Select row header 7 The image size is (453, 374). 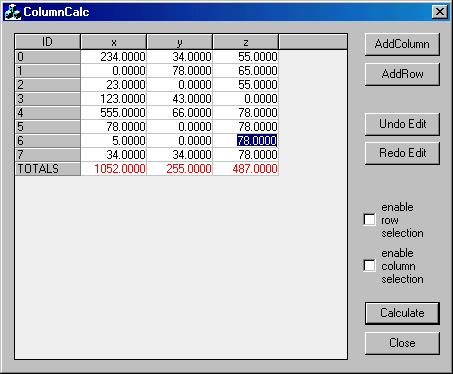[48, 155]
